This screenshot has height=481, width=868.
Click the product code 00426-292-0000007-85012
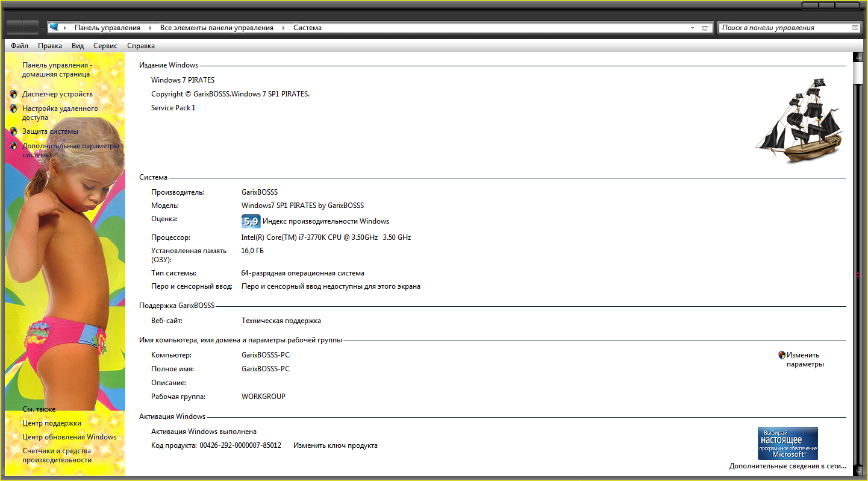coord(240,445)
